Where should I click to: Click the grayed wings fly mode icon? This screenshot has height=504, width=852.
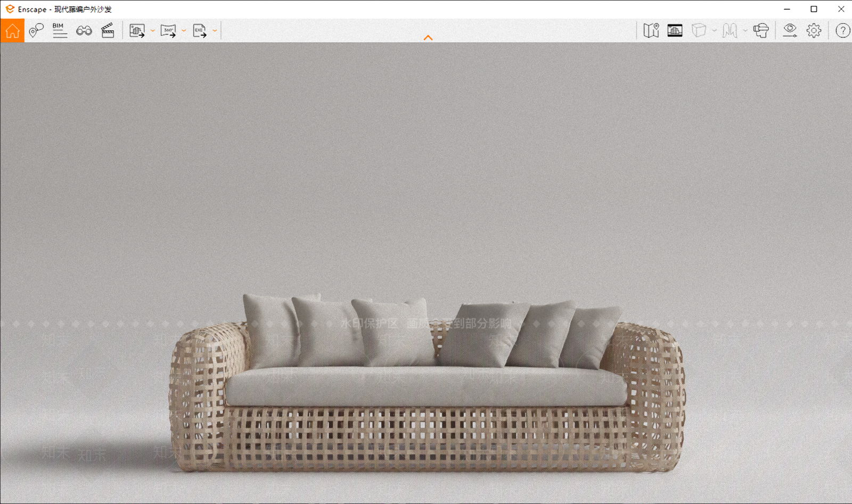coord(730,30)
